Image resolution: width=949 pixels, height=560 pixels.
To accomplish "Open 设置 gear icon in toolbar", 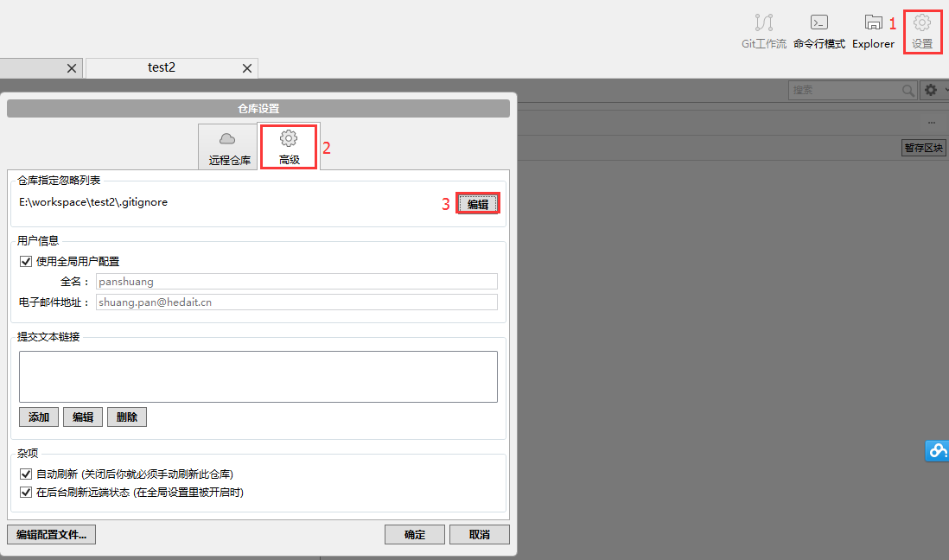I will pos(921,31).
